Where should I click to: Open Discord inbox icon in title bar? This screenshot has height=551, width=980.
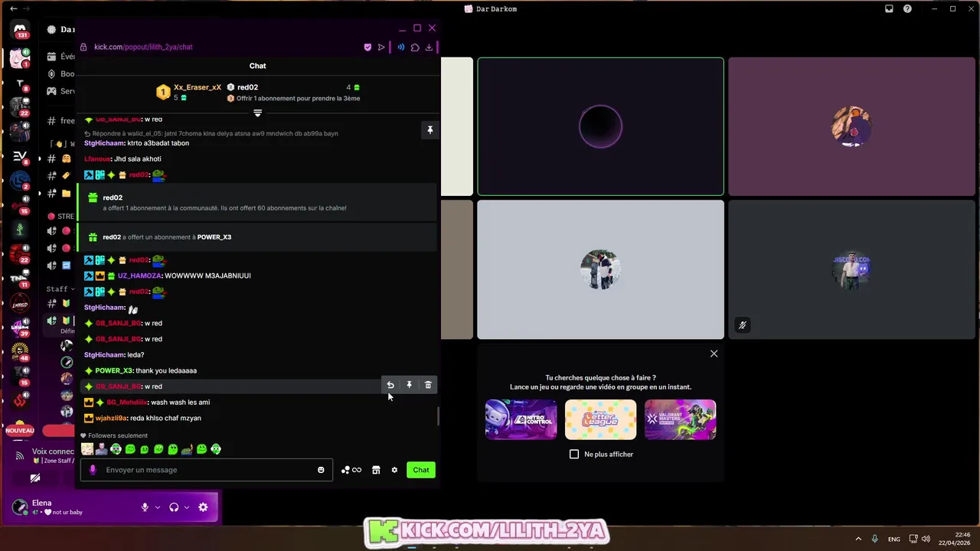coord(889,9)
